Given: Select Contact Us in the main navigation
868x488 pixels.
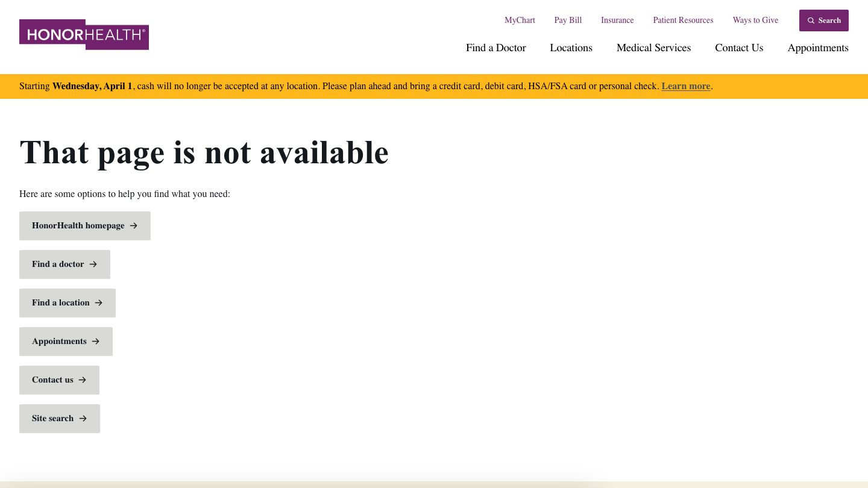Looking at the screenshot, I should (x=739, y=48).
